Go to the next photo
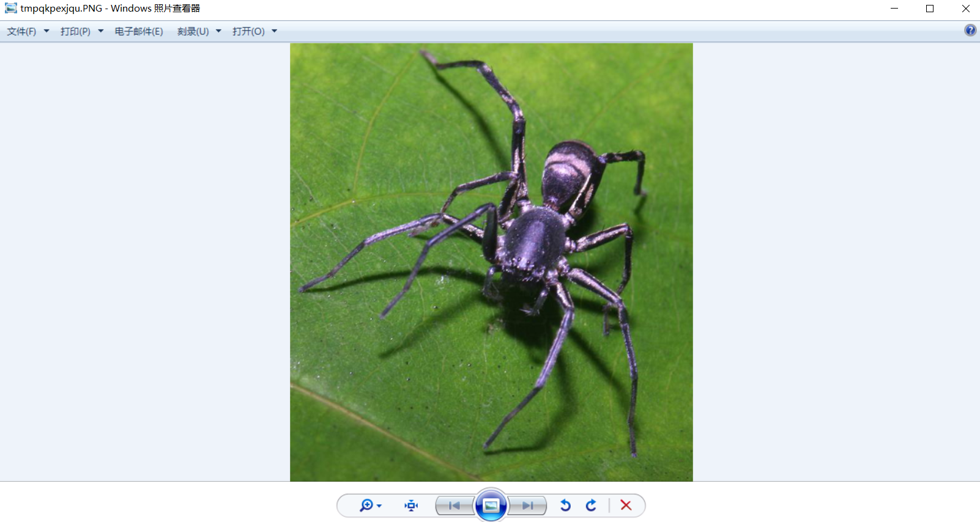980x522 pixels. (527, 505)
